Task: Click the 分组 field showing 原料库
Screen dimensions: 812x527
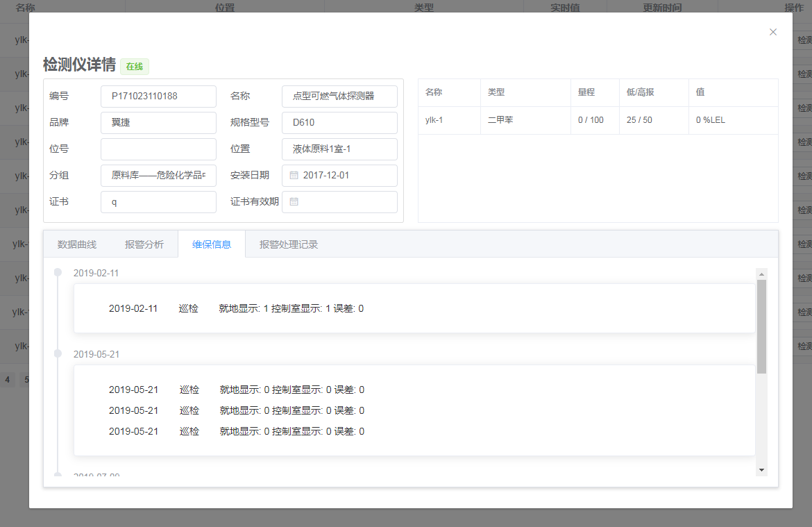Action: click(x=158, y=176)
